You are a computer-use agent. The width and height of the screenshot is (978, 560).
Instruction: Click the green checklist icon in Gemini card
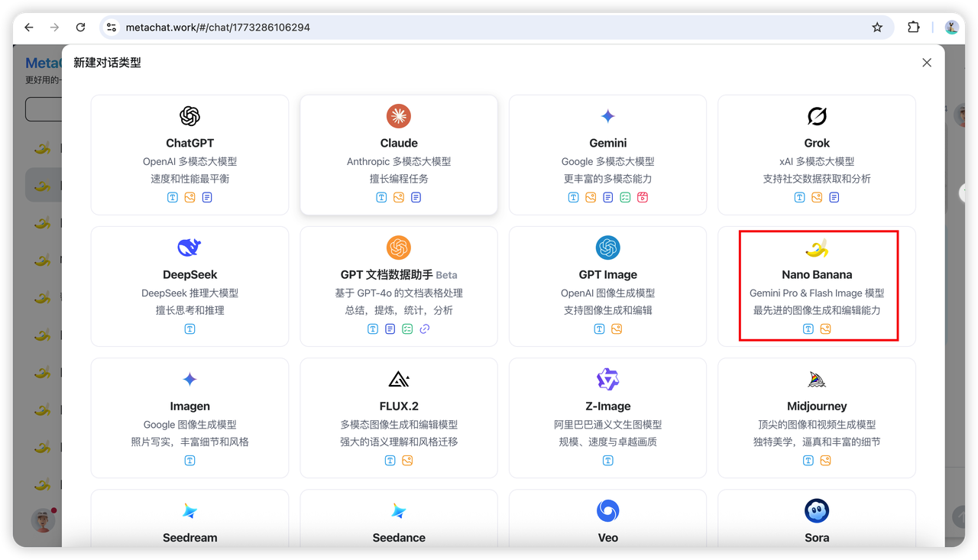(x=625, y=197)
